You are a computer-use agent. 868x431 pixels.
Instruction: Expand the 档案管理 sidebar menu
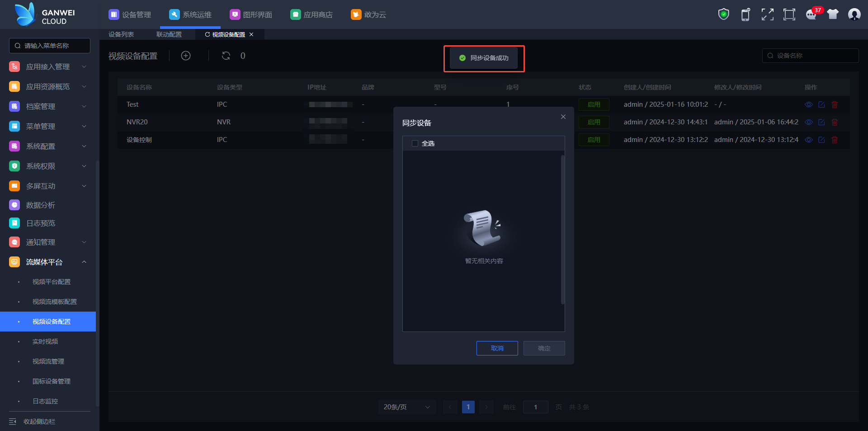click(48, 106)
